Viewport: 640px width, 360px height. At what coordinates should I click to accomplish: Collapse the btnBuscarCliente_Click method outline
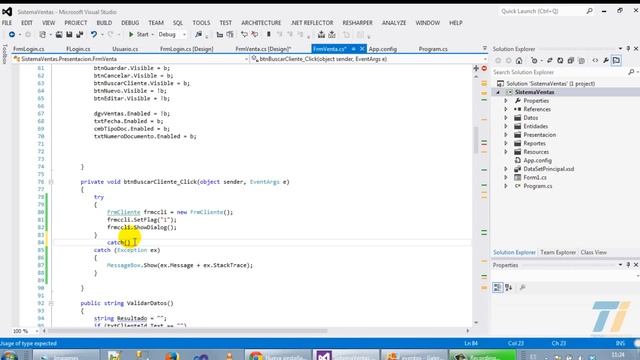[x=51, y=182]
